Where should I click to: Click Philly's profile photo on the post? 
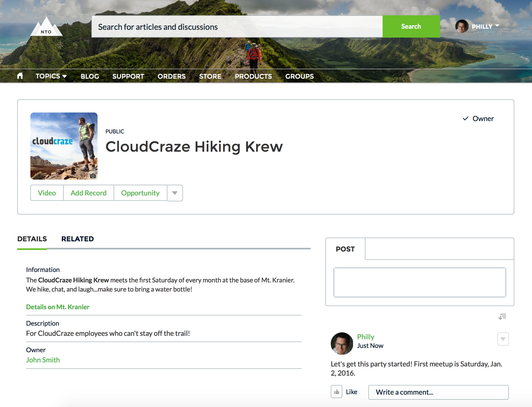pyautogui.click(x=342, y=343)
